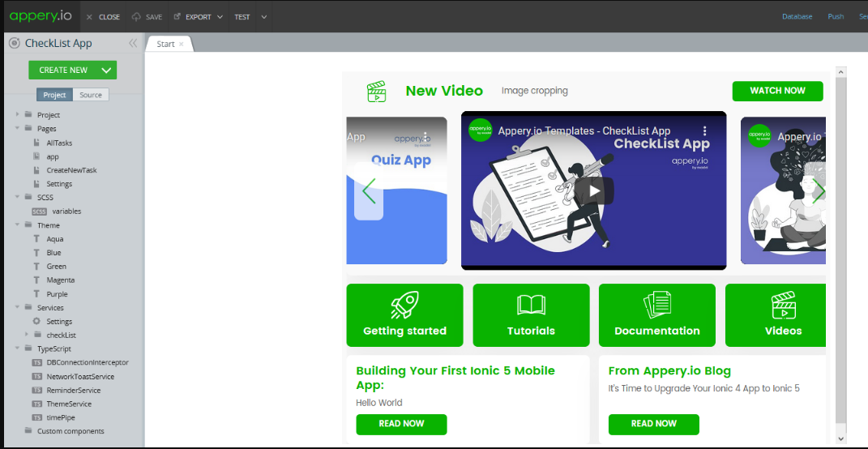Open the Tutorials tile
868x449 pixels.
pos(531,315)
